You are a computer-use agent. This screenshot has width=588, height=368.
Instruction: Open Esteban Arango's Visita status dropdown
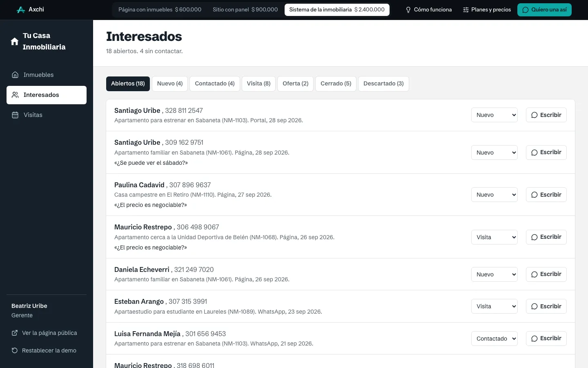[x=494, y=306]
